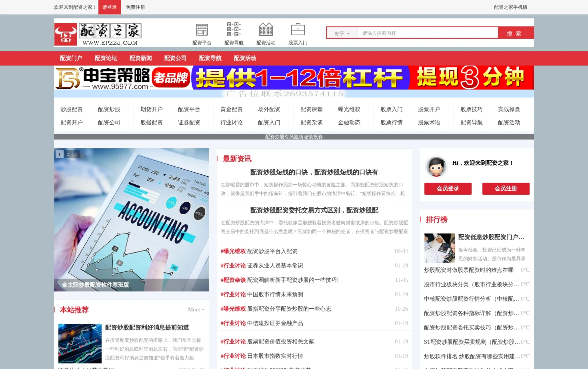Open headline 配资炒股配资委托交易方式区别

point(314,210)
